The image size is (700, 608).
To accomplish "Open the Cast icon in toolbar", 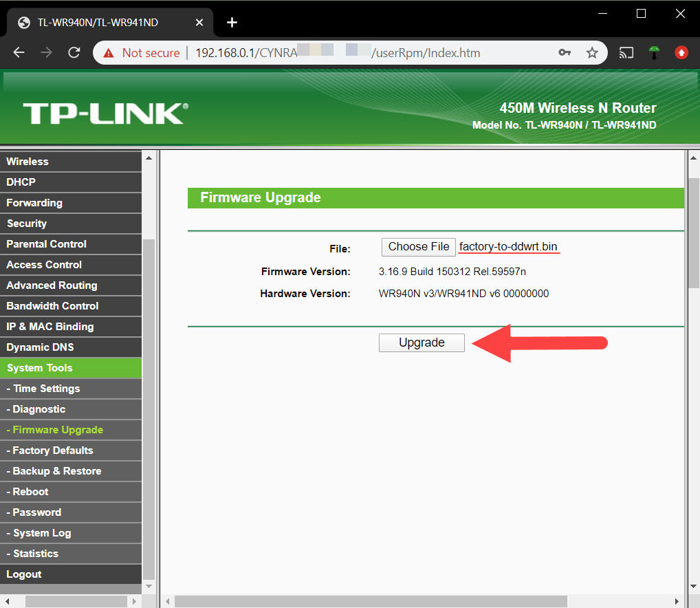I will click(x=626, y=53).
